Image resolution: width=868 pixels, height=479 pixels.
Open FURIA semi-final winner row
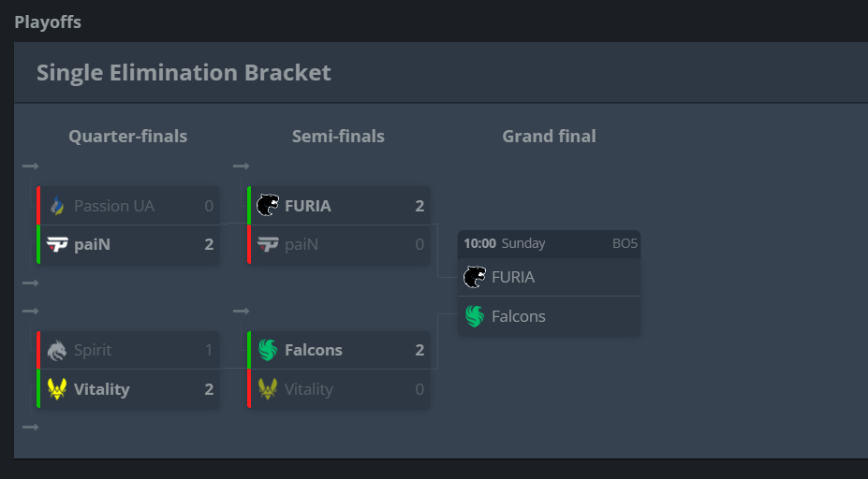(x=339, y=205)
